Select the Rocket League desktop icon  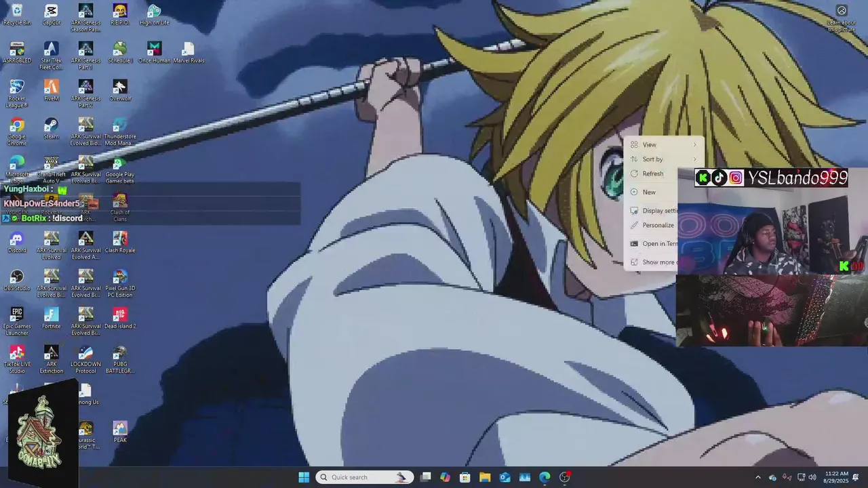click(17, 94)
